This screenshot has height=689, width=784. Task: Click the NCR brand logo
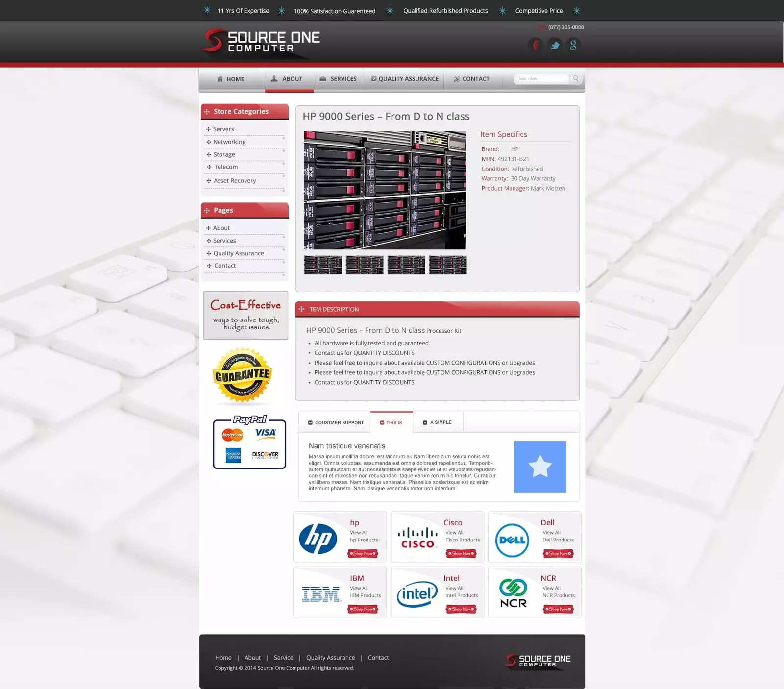pos(513,593)
